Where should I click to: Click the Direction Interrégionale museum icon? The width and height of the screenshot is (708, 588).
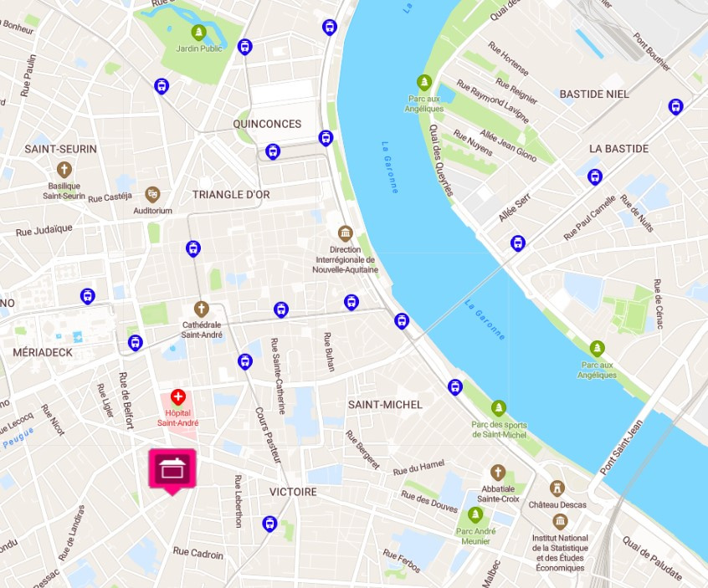coord(346,233)
